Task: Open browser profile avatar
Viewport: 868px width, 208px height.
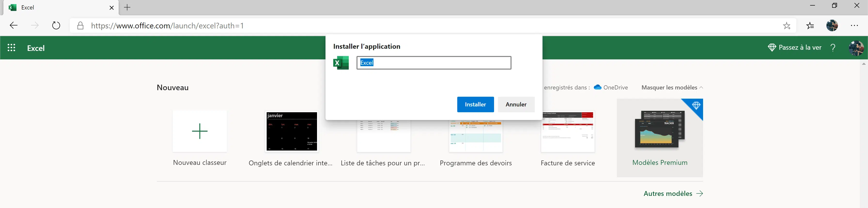Action: (x=832, y=26)
